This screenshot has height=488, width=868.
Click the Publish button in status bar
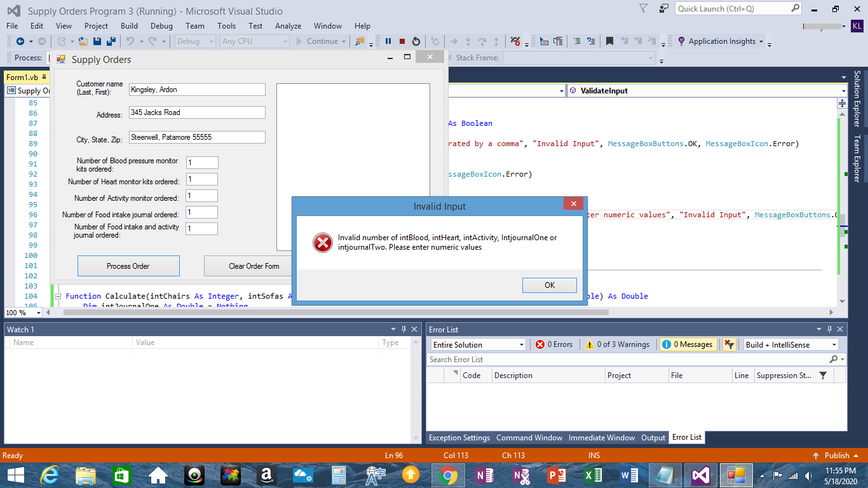(x=837, y=456)
